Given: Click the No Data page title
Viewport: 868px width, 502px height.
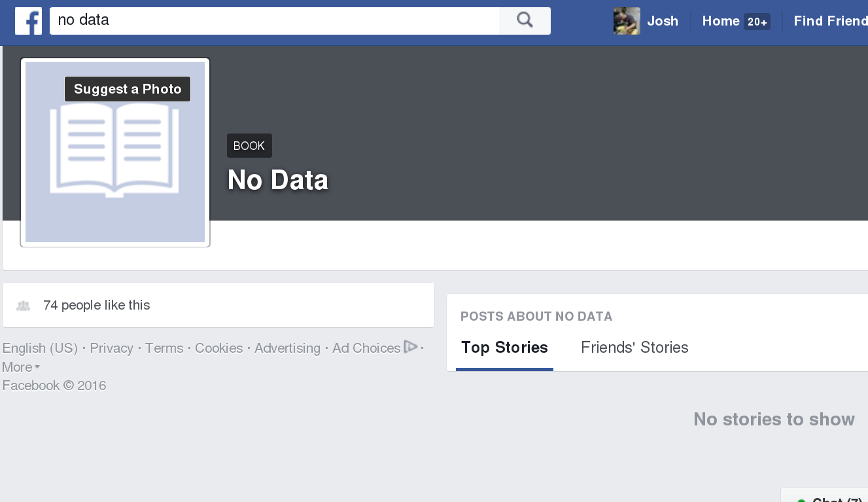Looking at the screenshot, I should tap(278, 180).
